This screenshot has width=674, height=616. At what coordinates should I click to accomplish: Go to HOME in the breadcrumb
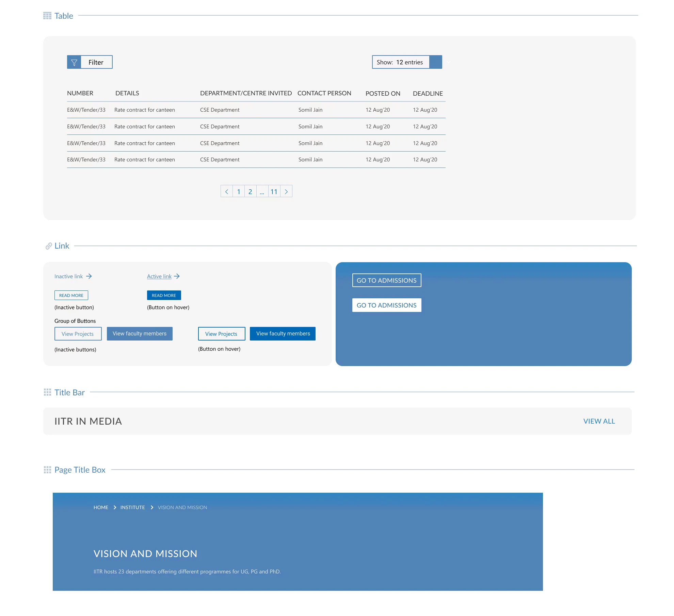(x=101, y=507)
